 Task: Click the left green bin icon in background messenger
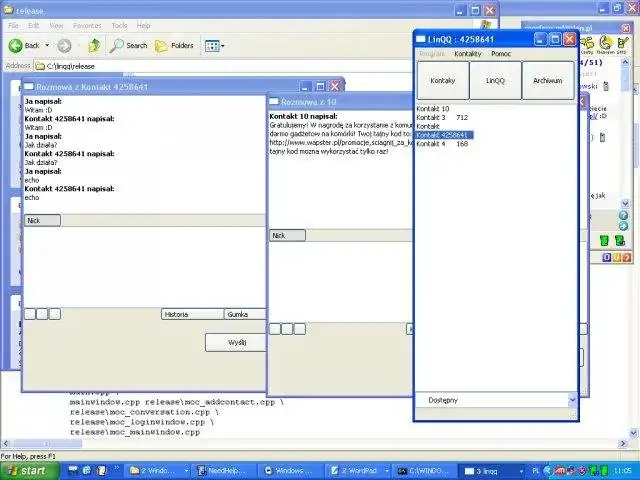pos(604,241)
